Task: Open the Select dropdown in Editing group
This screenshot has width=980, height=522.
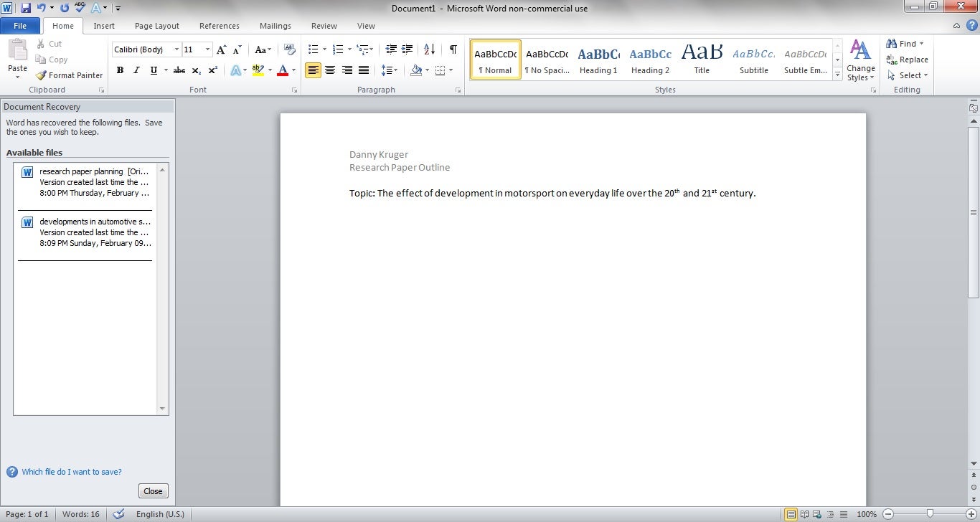Action: click(908, 75)
